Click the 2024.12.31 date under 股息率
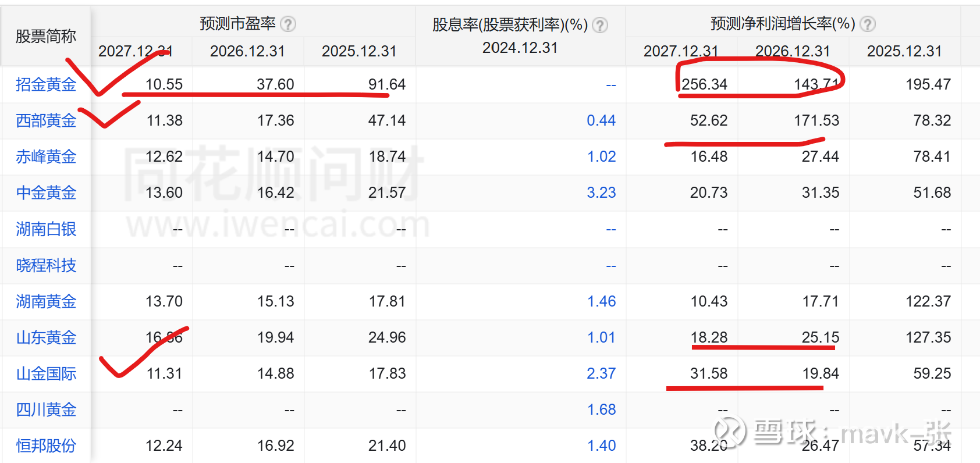This screenshot has width=980, height=463. click(x=520, y=48)
